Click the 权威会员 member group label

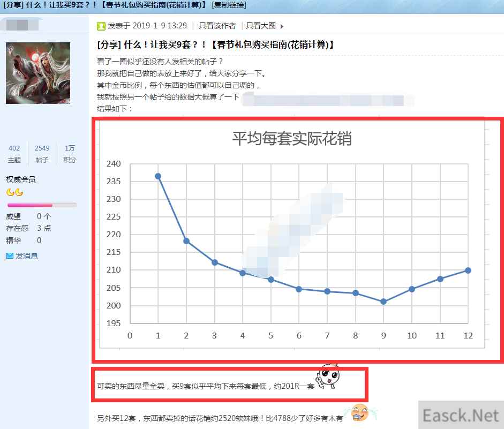coord(21,179)
